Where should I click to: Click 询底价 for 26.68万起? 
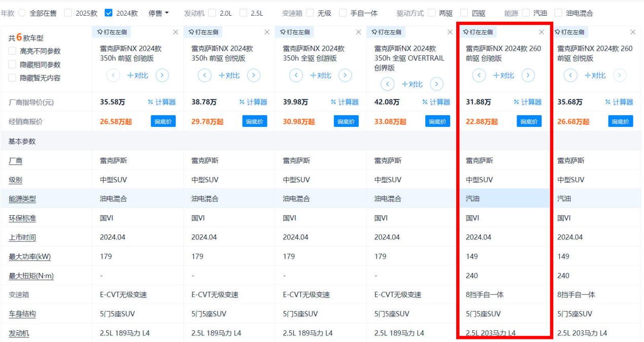[x=621, y=121]
